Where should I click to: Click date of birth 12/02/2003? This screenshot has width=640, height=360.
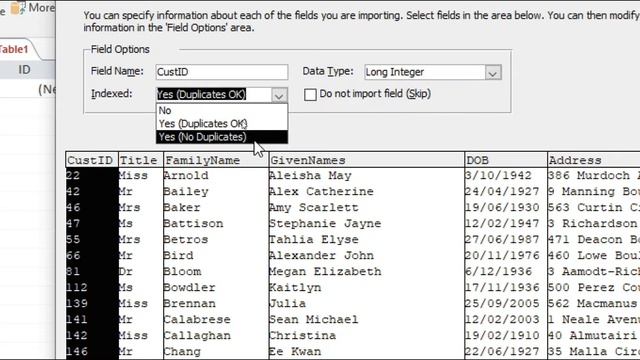[502, 319]
